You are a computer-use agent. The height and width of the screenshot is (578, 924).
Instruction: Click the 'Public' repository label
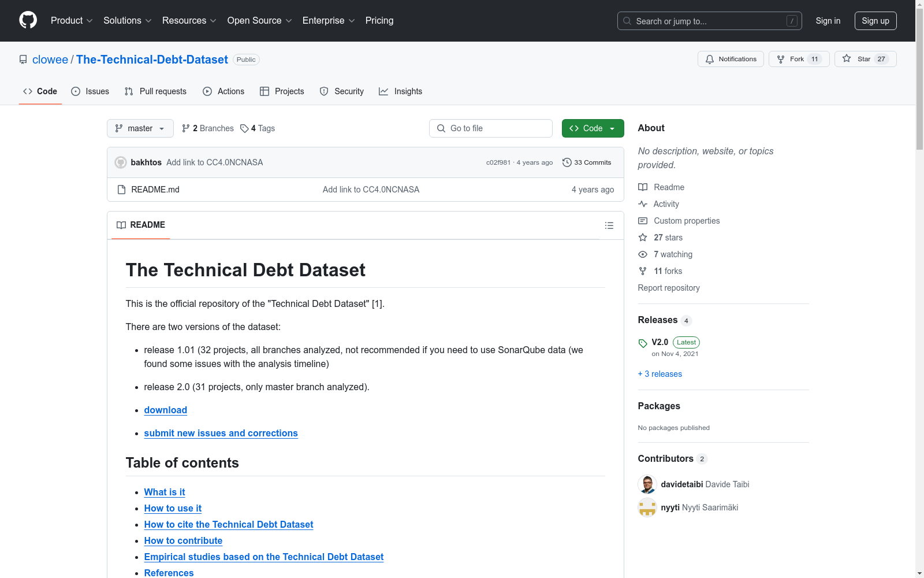pyautogui.click(x=246, y=60)
